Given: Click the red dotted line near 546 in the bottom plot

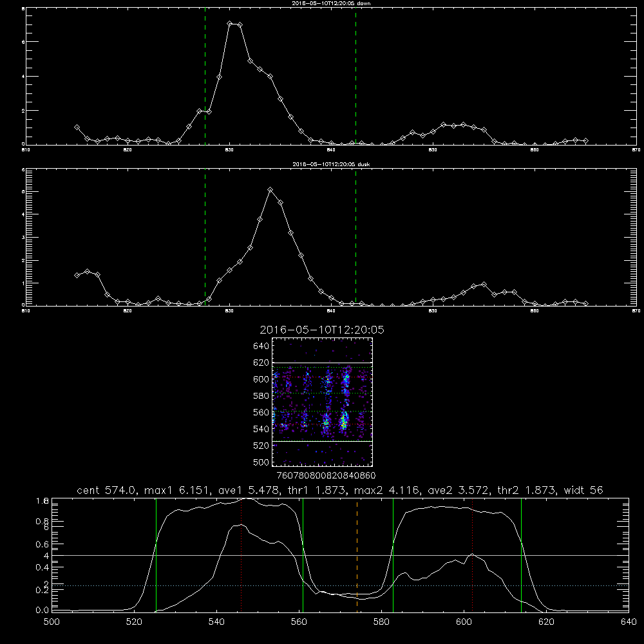Looking at the screenshot, I should click(x=241, y=555).
